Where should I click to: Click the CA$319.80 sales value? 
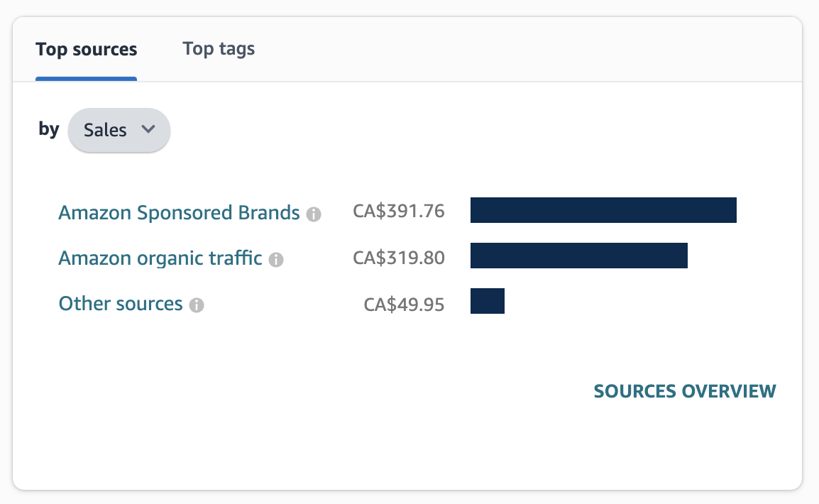tap(398, 257)
